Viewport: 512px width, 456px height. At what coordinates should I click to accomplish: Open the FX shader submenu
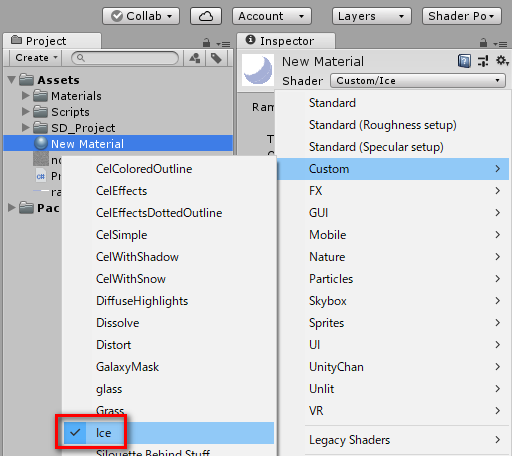393,191
